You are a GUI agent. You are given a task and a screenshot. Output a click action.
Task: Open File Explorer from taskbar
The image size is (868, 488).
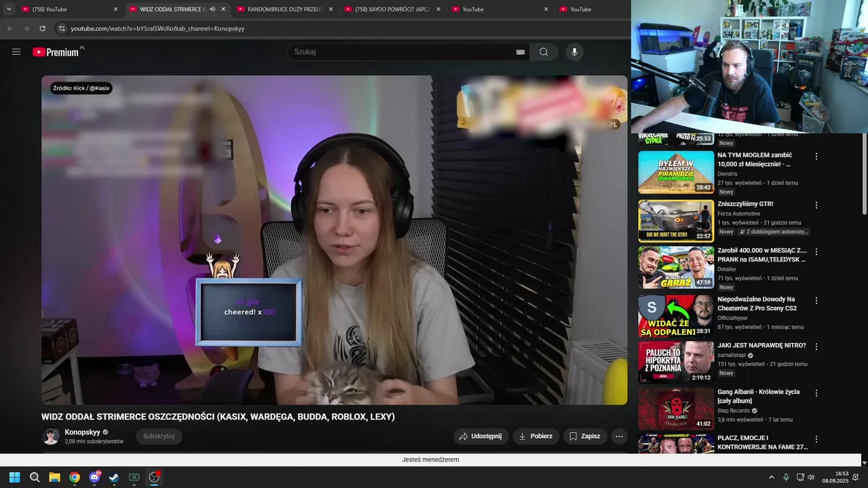(54, 477)
